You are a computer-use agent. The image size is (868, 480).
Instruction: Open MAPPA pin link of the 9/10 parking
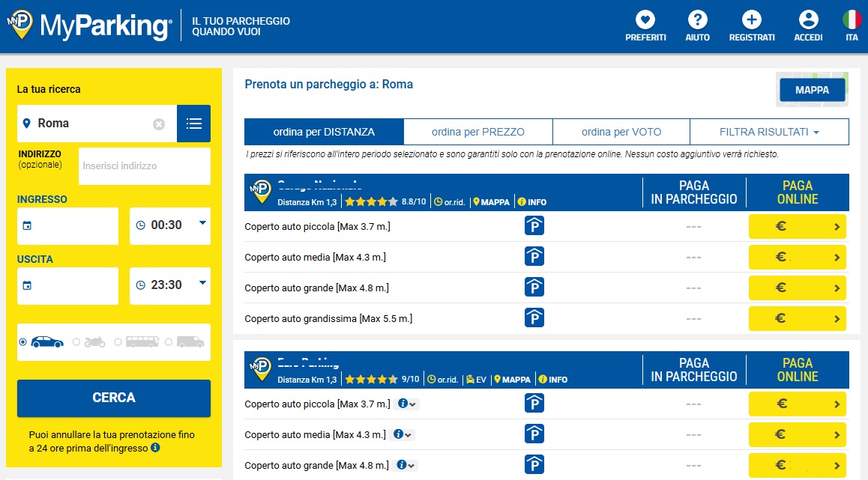tap(512, 380)
